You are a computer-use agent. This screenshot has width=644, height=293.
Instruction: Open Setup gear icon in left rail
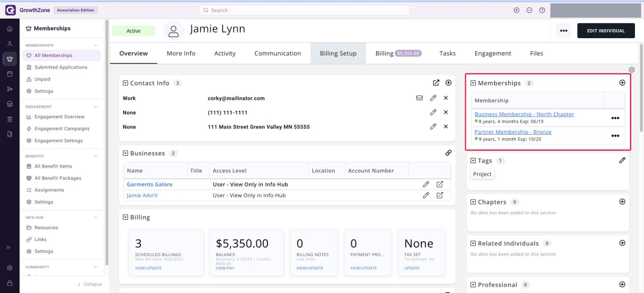[10, 268]
